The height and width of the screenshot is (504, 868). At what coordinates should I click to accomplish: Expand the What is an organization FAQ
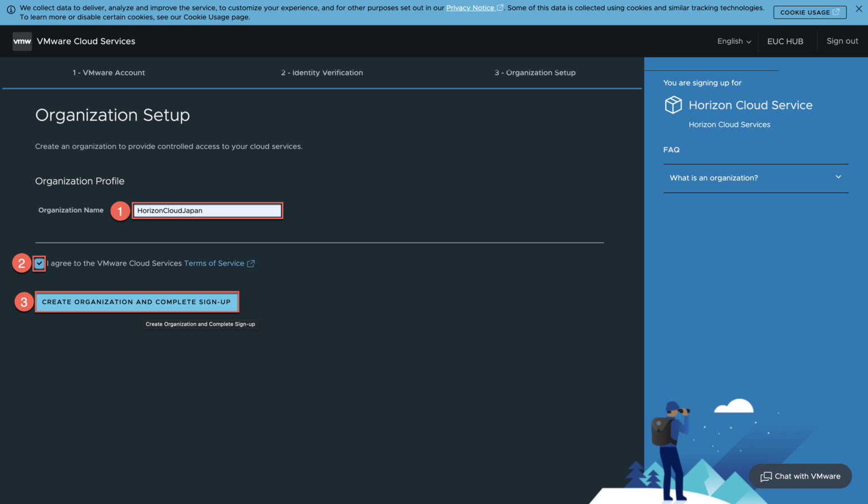pos(756,178)
